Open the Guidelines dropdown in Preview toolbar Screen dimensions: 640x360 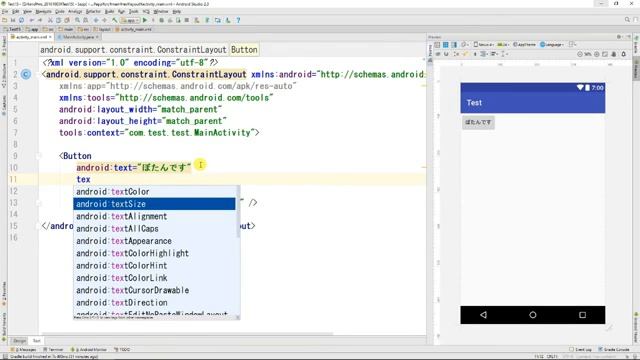[504, 54]
